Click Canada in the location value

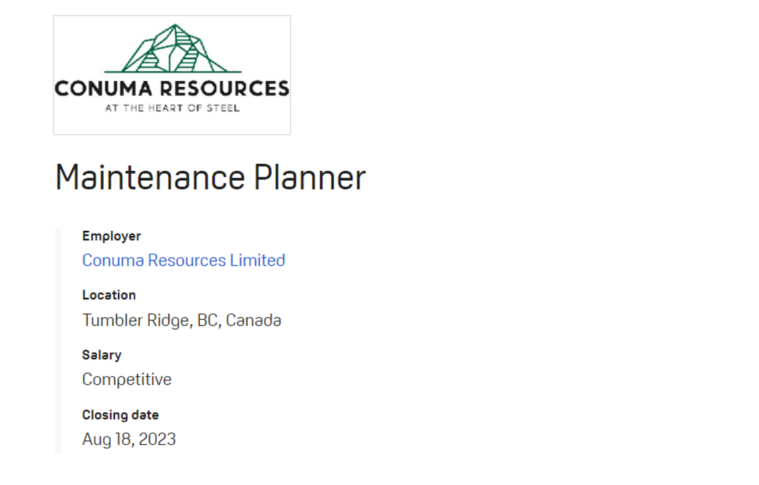[x=253, y=320]
